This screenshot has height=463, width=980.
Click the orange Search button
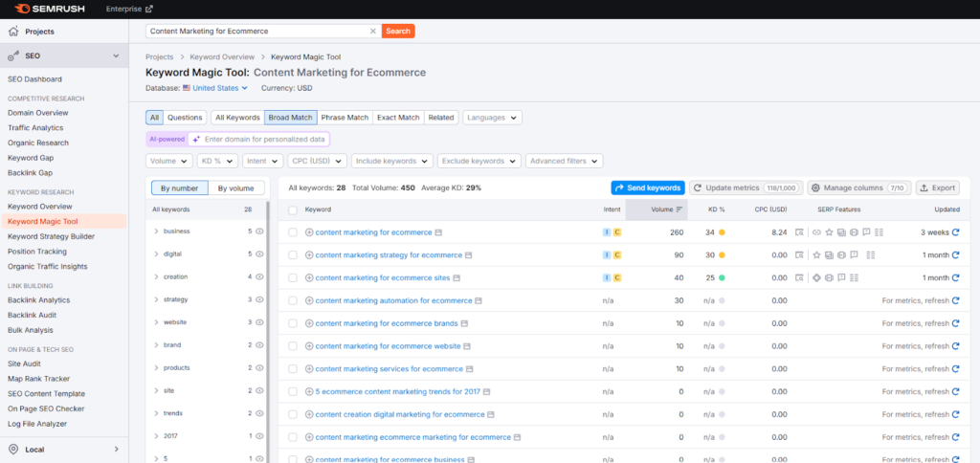(x=398, y=31)
